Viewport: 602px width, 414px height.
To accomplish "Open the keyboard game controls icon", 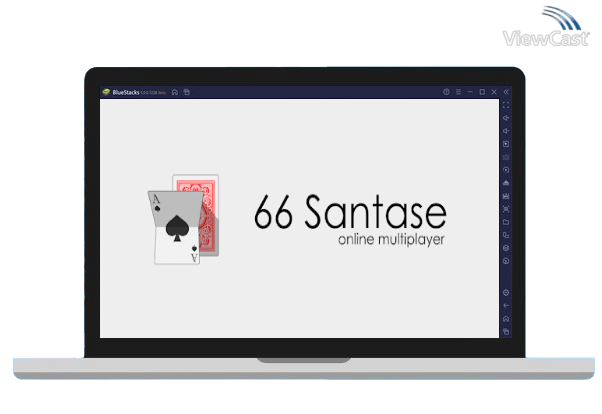I will pyautogui.click(x=506, y=157).
